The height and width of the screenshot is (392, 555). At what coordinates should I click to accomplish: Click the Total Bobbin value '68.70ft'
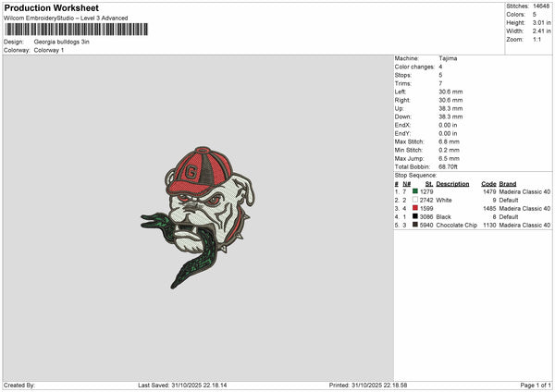point(448,166)
